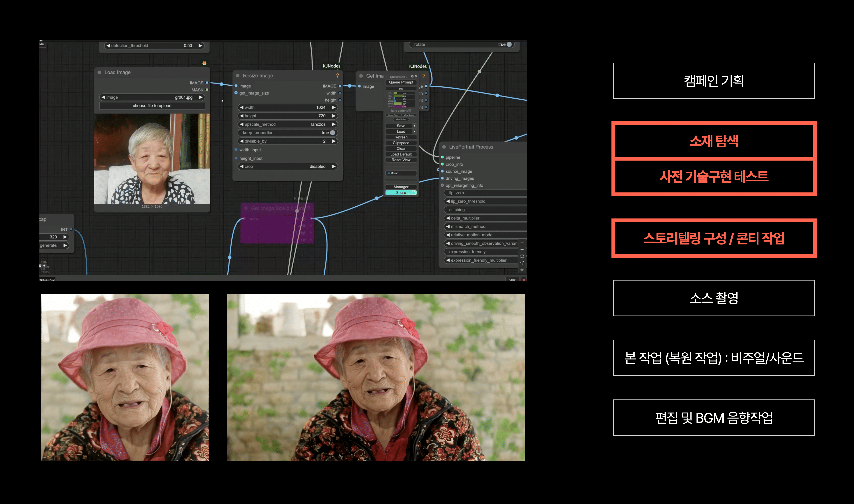Click the Queue Prompt button
This screenshot has height=504, width=854.
click(x=401, y=82)
